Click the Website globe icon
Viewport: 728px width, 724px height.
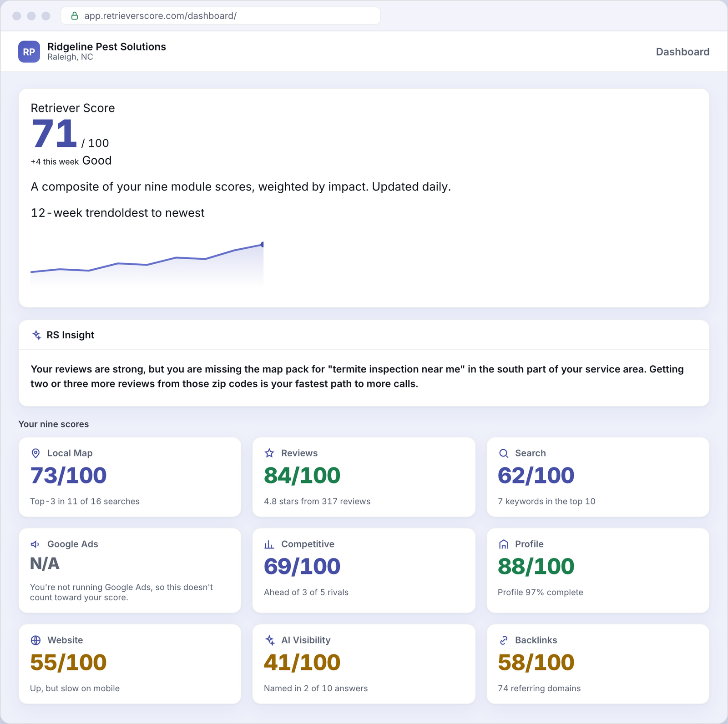coord(35,640)
